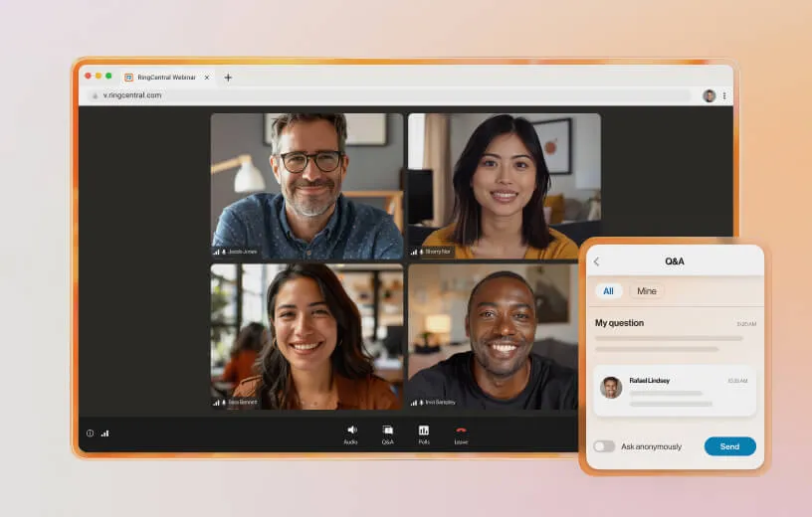
Task: Select the All filter in Q&A
Action: click(608, 291)
